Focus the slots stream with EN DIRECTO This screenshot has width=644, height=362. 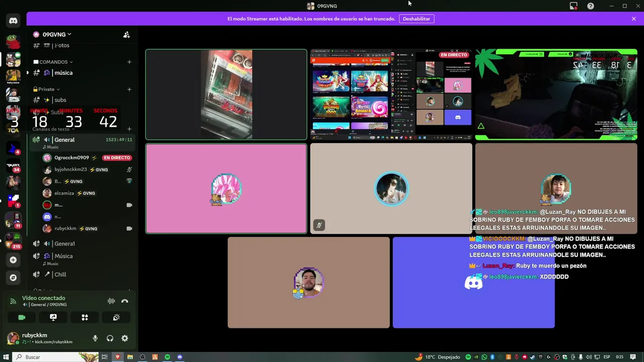tap(391, 95)
